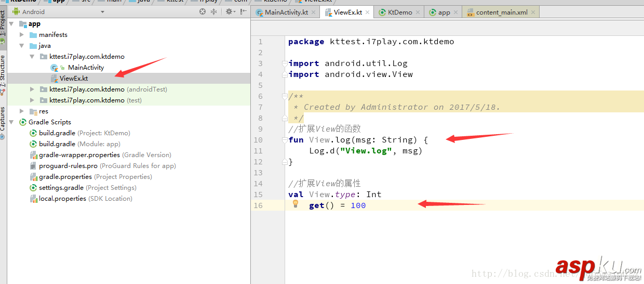
Task: Click file icon of local.properties
Action: point(33,199)
